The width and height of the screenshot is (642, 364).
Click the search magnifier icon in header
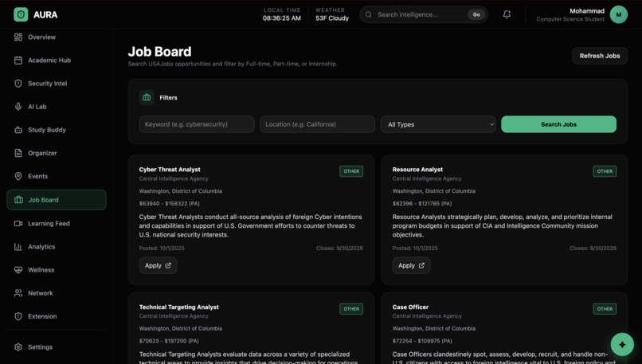369,14
